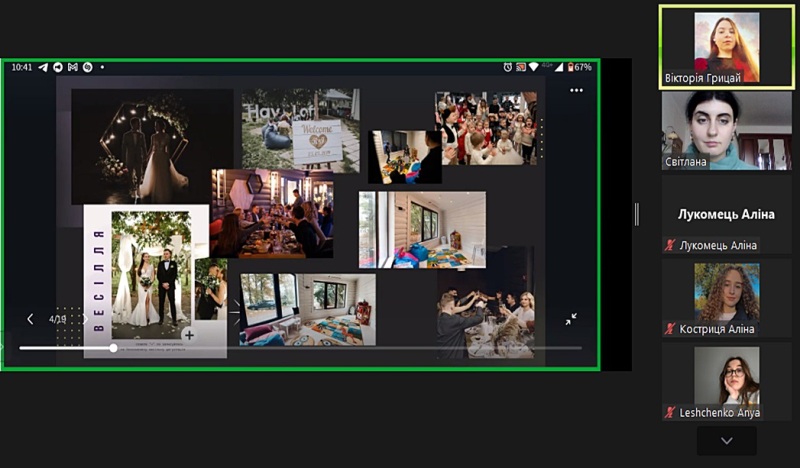The height and width of the screenshot is (468, 800).
Task: Click the bride and groom daytime photo
Action: 151,275
